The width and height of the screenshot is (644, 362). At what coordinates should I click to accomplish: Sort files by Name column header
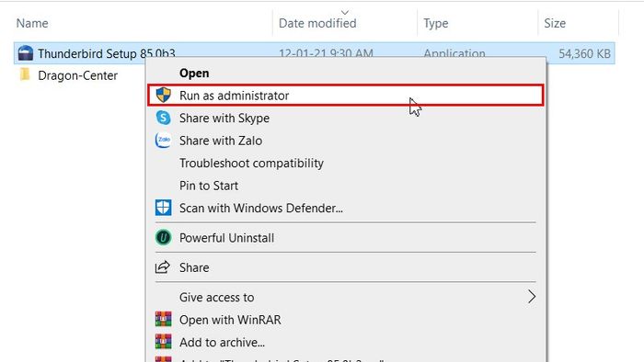[x=32, y=23]
